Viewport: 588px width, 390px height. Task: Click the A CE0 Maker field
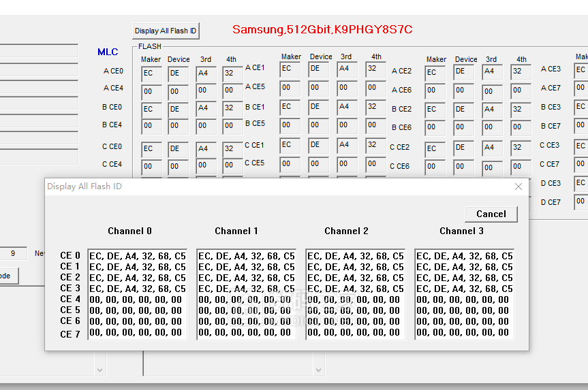[x=151, y=72]
